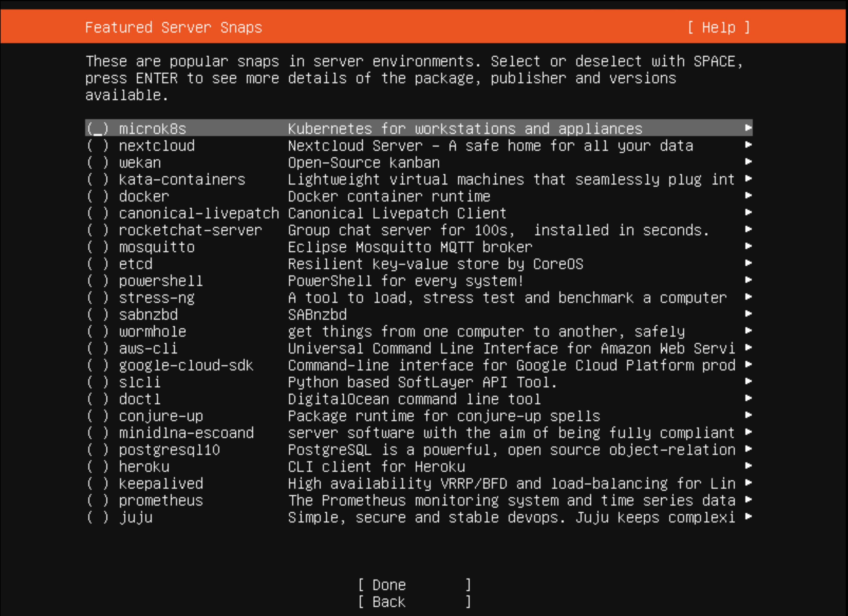The width and height of the screenshot is (848, 616).
Task: Open google-cloud-sdk row details arrow
Action: point(748,364)
